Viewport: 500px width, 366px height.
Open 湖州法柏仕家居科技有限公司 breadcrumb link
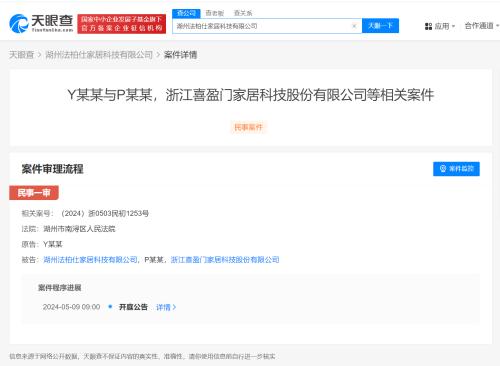click(x=99, y=55)
